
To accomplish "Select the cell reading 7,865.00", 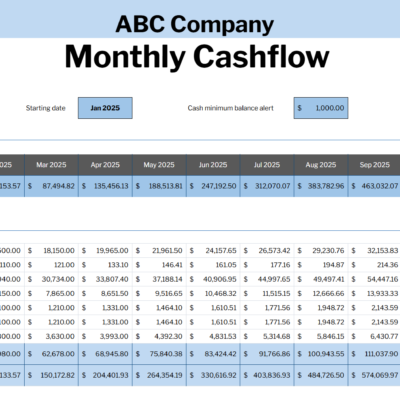I will pyautogui.click(x=51, y=294).
